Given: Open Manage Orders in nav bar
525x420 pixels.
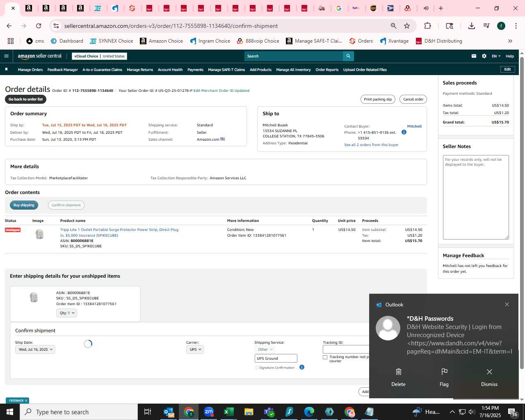Looking at the screenshot, I should coord(30,70).
